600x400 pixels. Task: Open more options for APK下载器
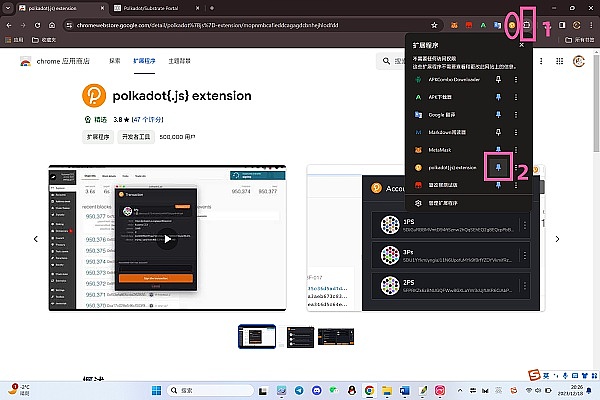pyautogui.click(x=516, y=97)
